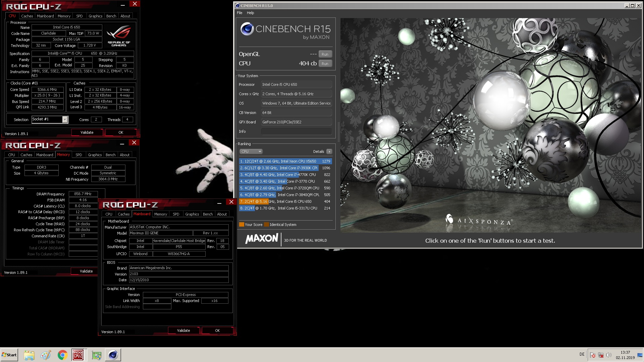Click Validate in top CPU-Z CPU window
The width and height of the screenshot is (644, 362).
pyautogui.click(x=87, y=132)
